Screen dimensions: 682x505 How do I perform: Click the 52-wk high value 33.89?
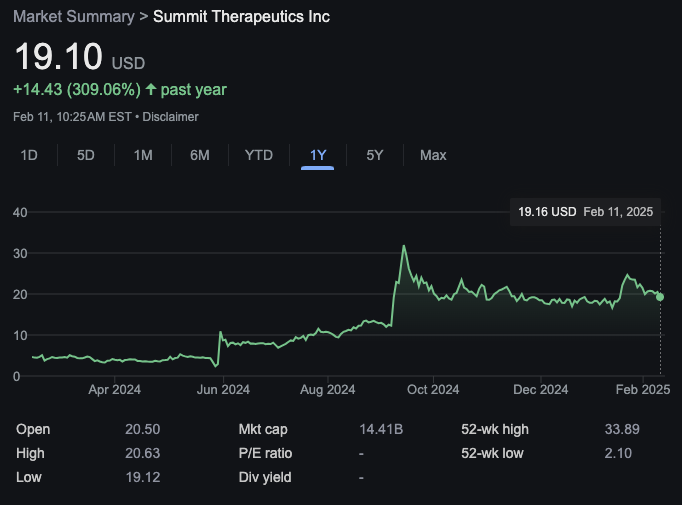click(x=622, y=430)
